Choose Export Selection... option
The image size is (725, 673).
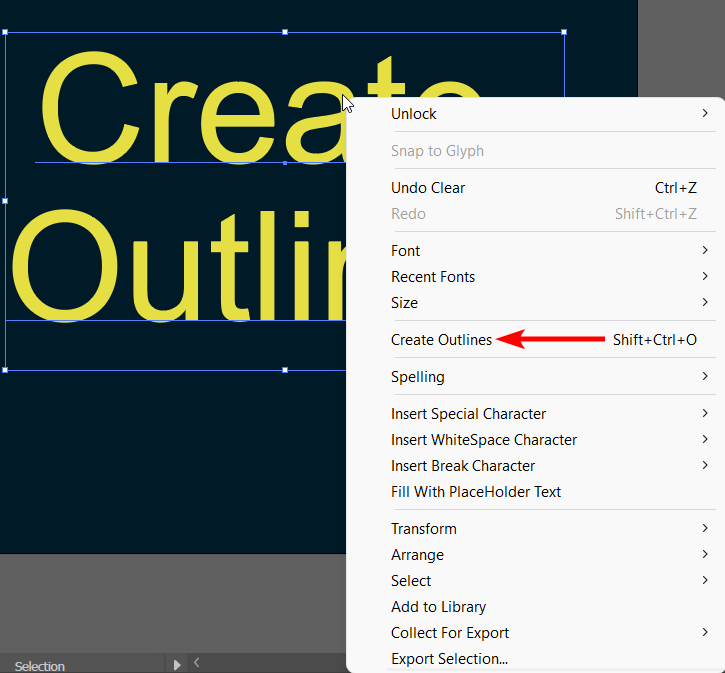pos(449,659)
